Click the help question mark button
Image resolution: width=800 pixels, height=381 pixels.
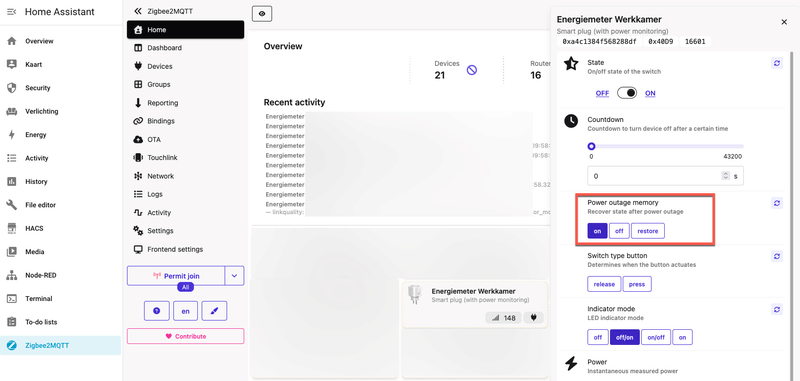pyautogui.click(x=157, y=311)
